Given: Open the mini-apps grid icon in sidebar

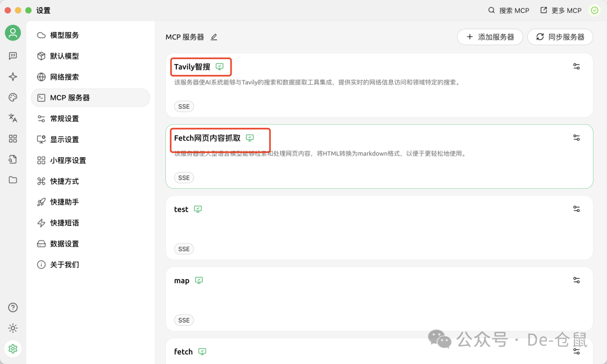Looking at the screenshot, I should (x=13, y=139).
